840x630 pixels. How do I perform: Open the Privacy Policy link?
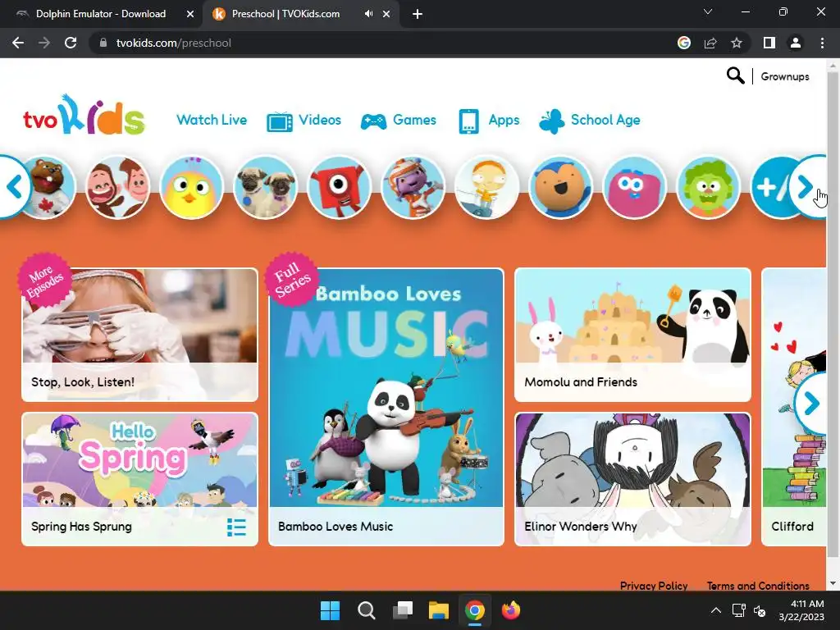pos(654,586)
